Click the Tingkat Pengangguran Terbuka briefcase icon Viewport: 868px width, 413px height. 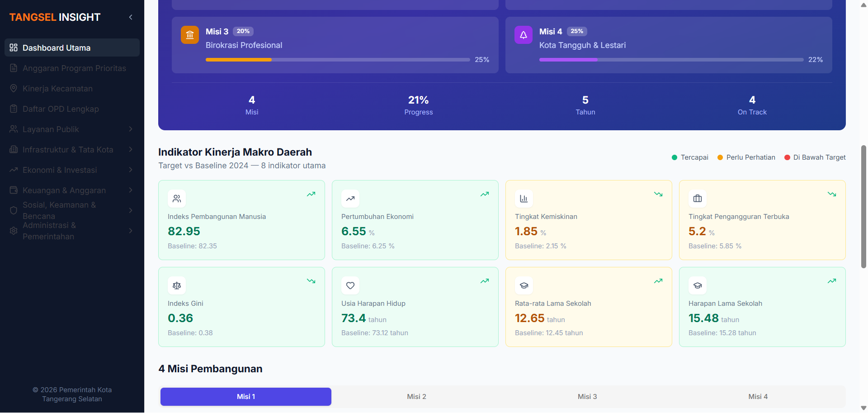click(697, 199)
